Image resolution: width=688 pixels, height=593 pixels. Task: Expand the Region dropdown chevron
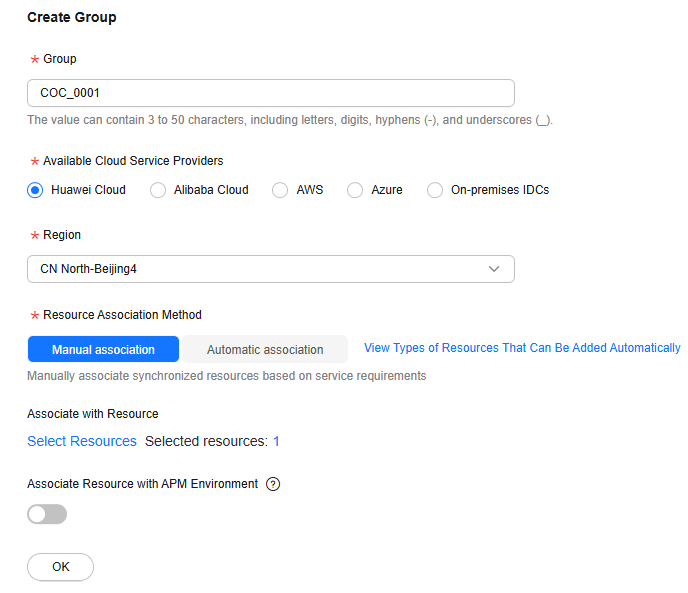pos(494,269)
